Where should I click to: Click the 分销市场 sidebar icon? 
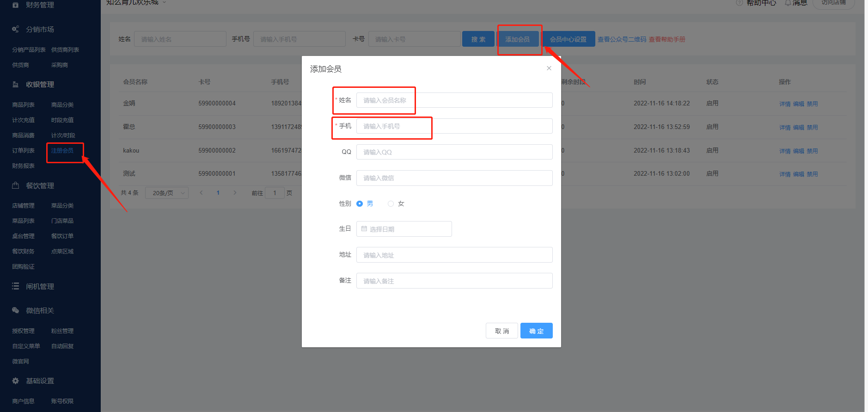[15, 29]
